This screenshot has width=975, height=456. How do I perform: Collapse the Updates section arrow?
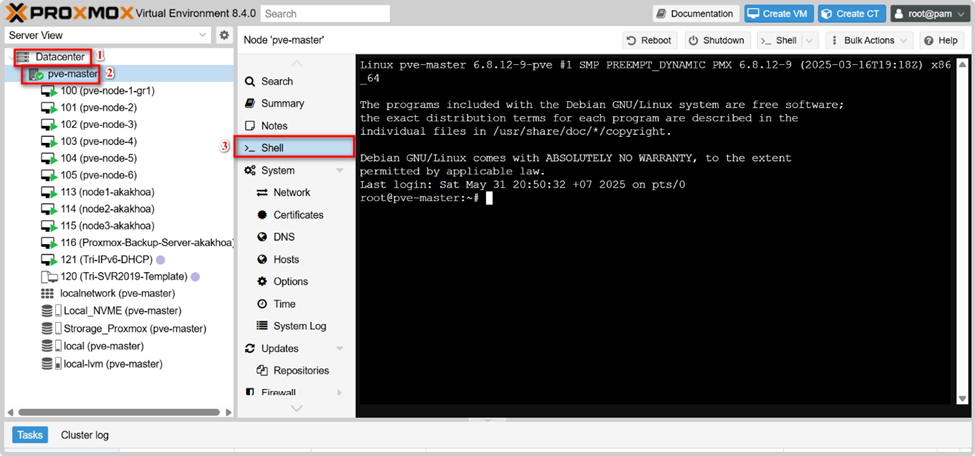pos(340,349)
